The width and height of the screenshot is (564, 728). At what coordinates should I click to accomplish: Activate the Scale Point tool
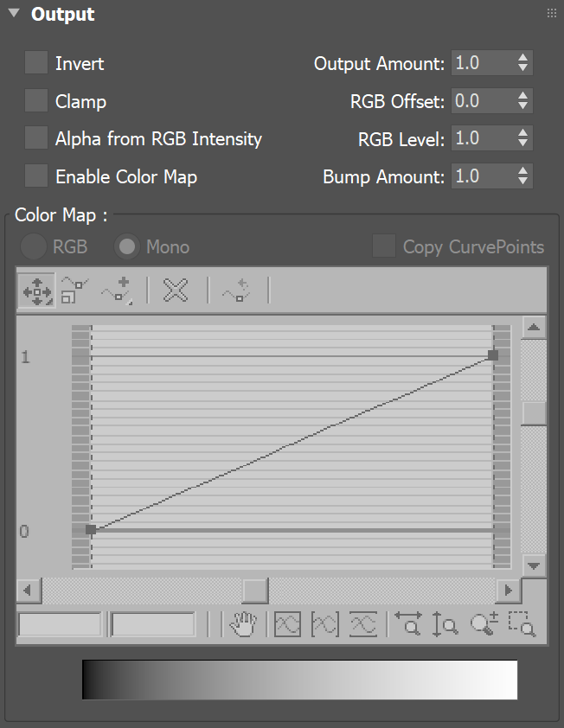coord(72,291)
